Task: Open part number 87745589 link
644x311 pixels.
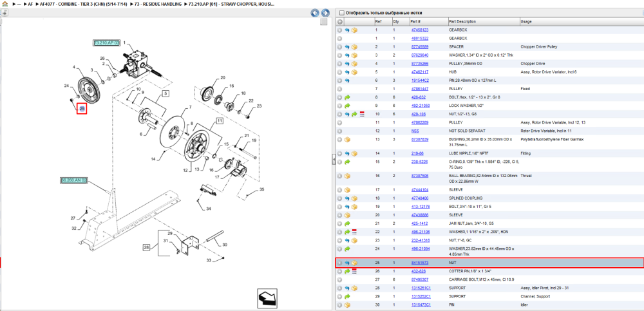Action: point(420,47)
